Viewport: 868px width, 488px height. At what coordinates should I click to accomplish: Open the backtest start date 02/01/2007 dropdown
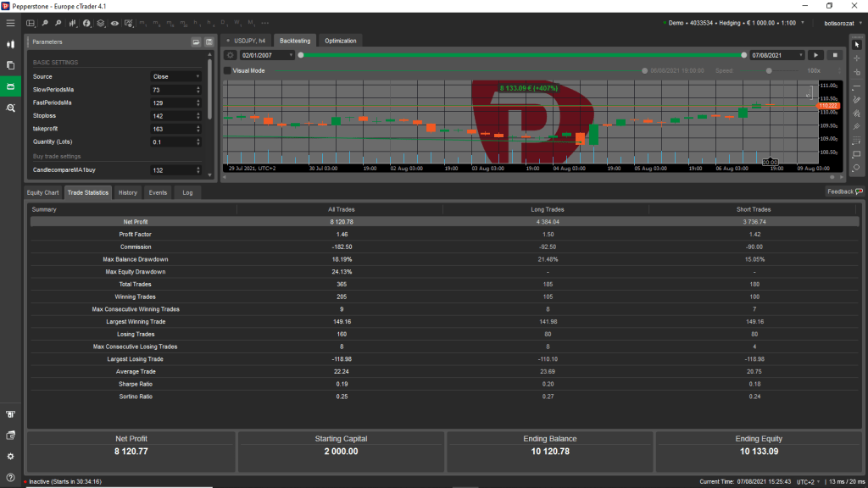[266, 55]
